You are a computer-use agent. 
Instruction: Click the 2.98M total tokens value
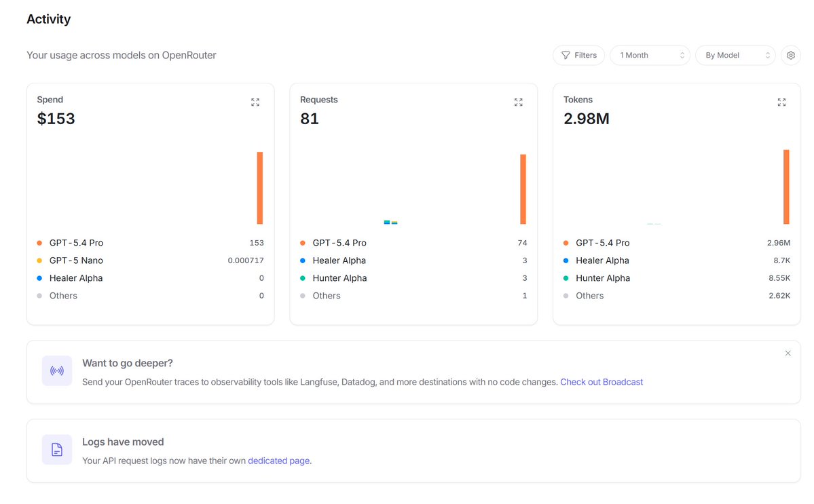click(587, 119)
